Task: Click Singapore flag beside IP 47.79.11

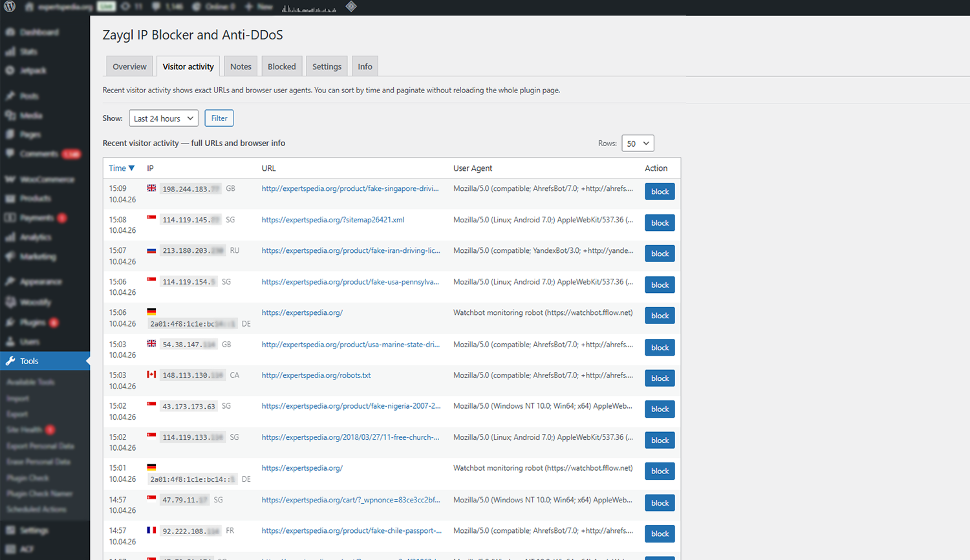Action: (x=151, y=499)
